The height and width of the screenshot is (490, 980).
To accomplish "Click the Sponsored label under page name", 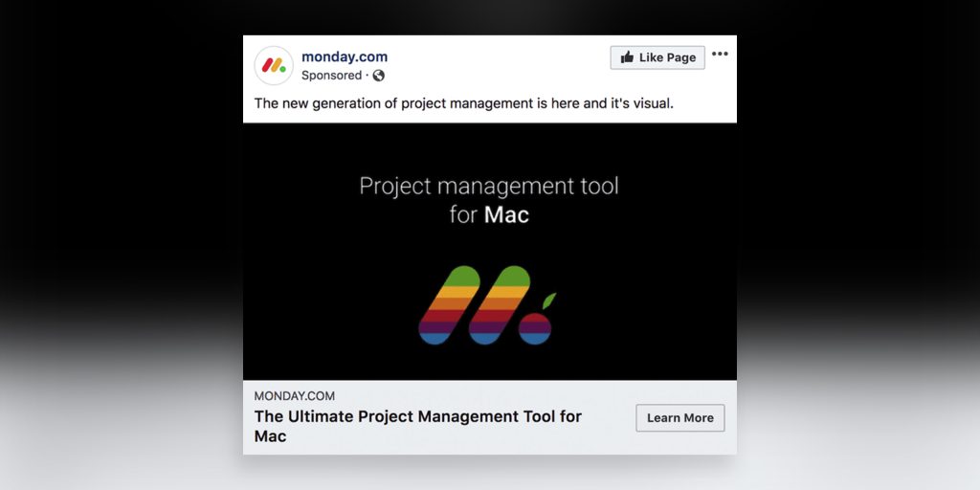I will point(331,76).
